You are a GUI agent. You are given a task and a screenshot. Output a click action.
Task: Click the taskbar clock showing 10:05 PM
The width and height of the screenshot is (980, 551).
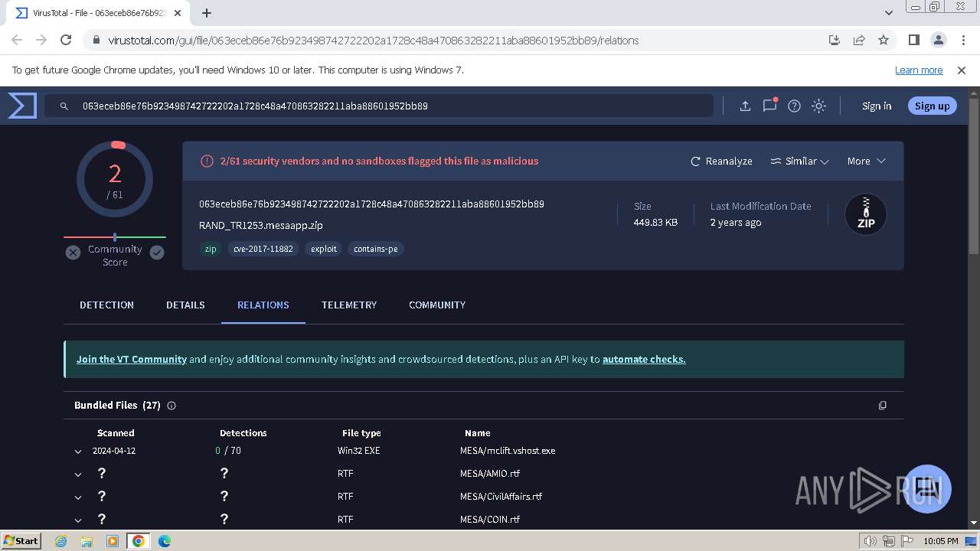tap(941, 541)
